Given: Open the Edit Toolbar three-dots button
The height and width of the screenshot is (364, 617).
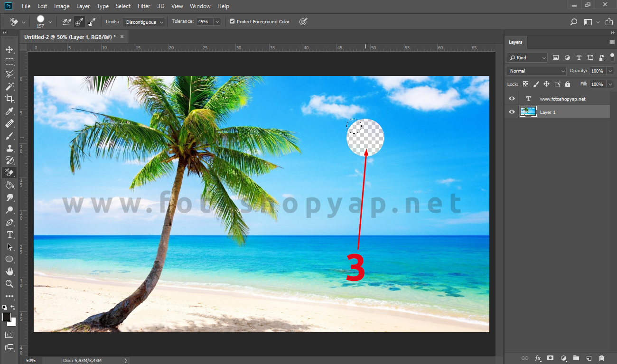Looking at the screenshot, I should 9,296.
